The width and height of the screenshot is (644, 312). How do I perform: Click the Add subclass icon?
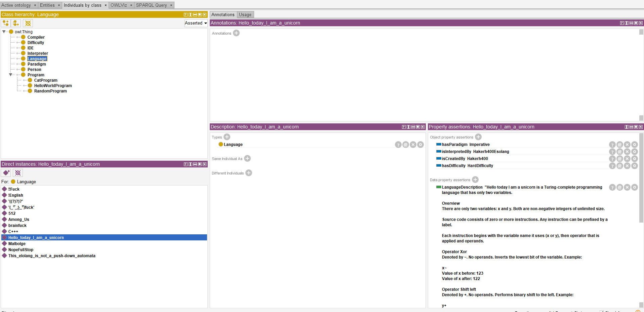tap(6, 23)
